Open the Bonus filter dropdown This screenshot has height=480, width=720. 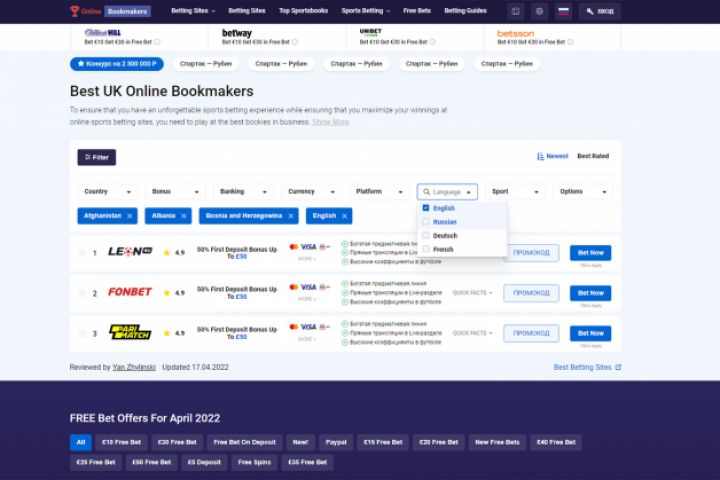(175, 192)
